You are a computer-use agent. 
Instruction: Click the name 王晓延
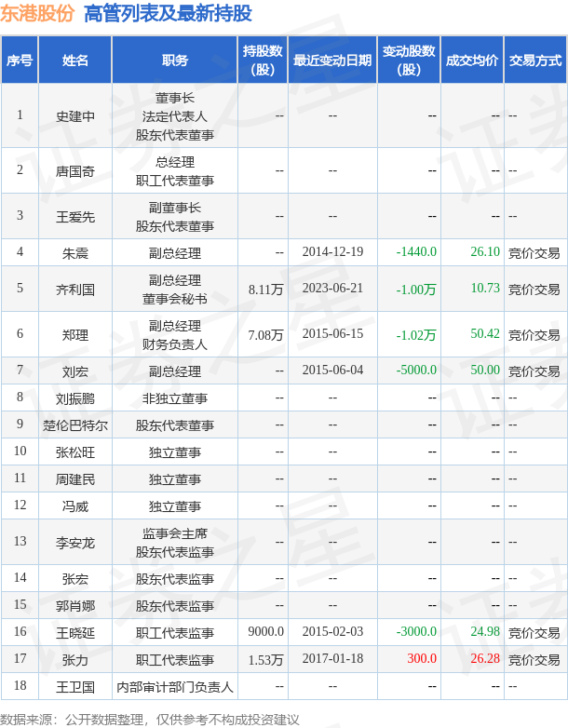click(x=75, y=633)
